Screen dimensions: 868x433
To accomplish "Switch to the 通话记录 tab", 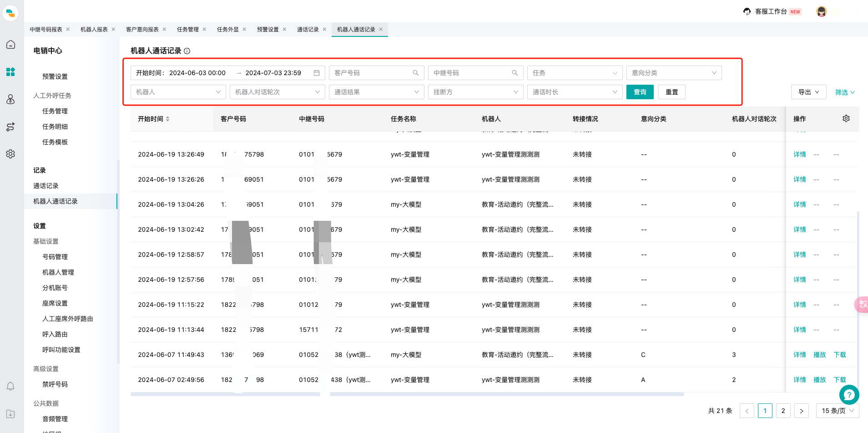I will [x=308, y=30].
